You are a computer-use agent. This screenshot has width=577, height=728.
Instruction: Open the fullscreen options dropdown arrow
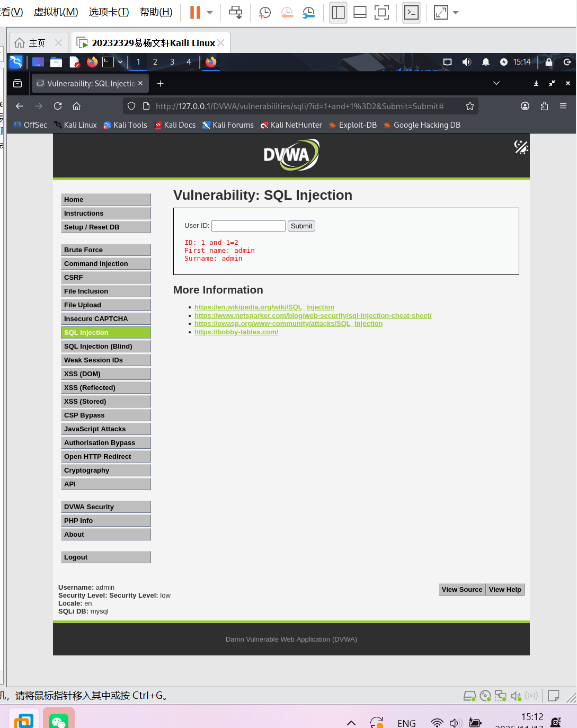pyautogui.click(x=455, y=12)
